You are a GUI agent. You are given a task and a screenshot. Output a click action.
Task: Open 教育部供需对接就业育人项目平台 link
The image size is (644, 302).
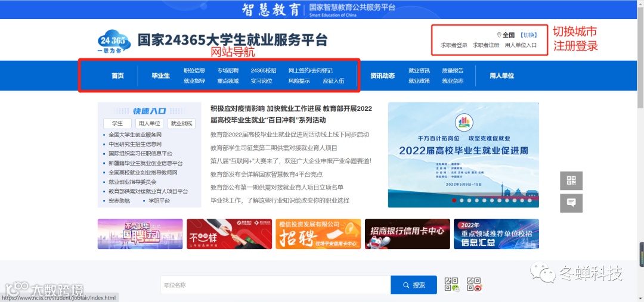point(148,191)
